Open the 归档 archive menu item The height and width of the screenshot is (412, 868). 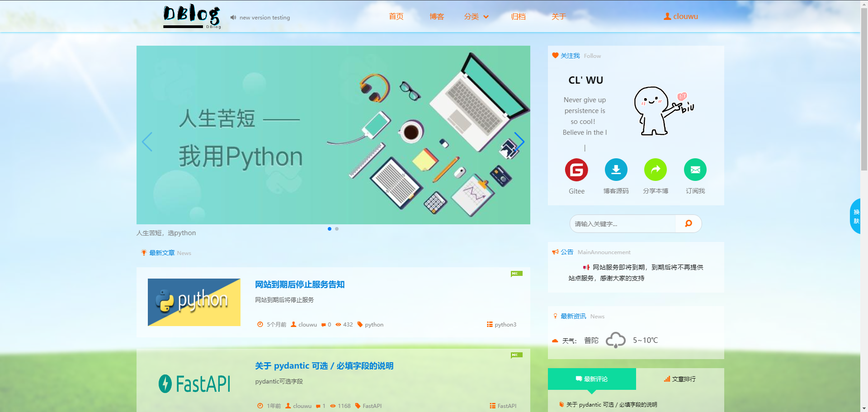click(518, 17)
